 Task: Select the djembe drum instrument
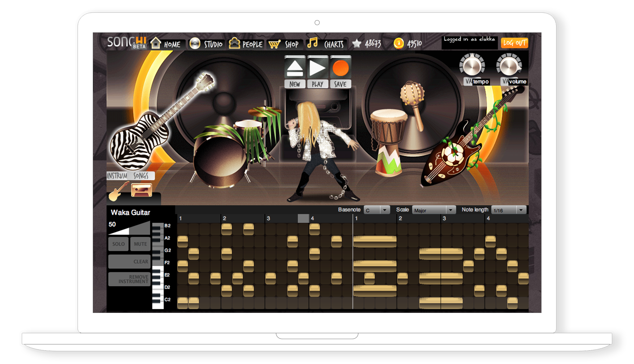pyautogui.click(x=389, y=143)
